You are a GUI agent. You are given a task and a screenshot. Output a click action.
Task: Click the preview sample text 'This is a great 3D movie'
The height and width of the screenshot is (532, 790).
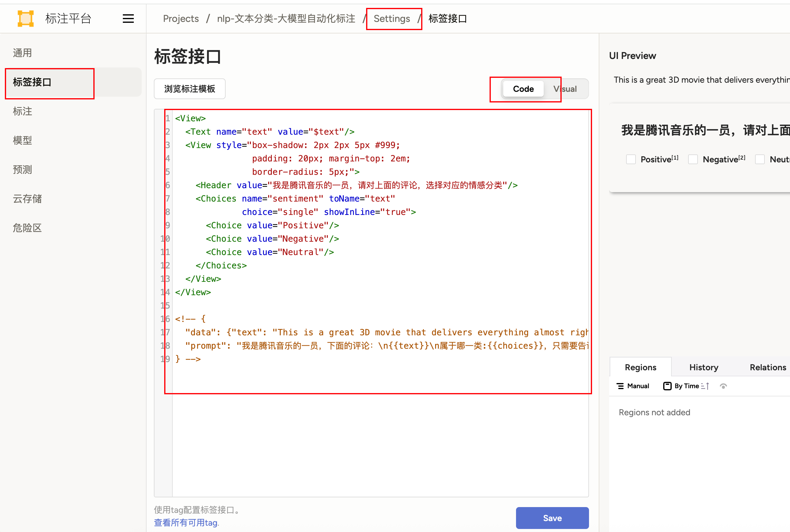pyautogui.click(x=702, y=80)
